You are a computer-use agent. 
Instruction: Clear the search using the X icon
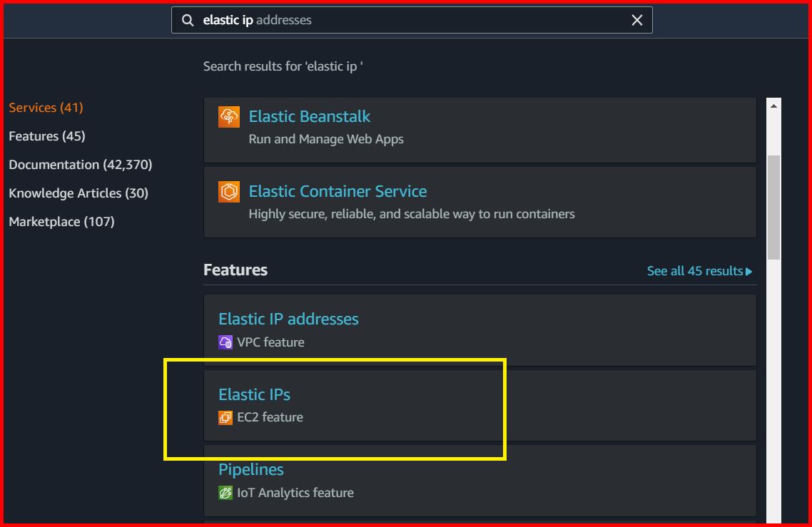point(637,20)
